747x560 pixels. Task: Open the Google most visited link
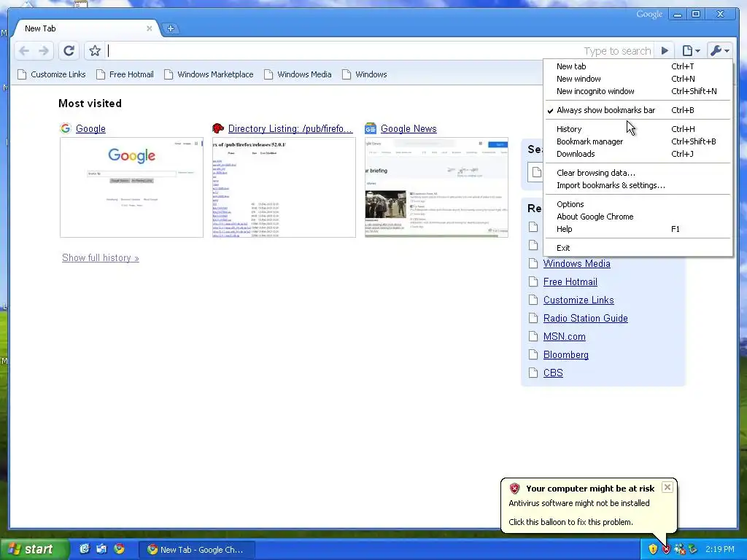click(90, 128)
